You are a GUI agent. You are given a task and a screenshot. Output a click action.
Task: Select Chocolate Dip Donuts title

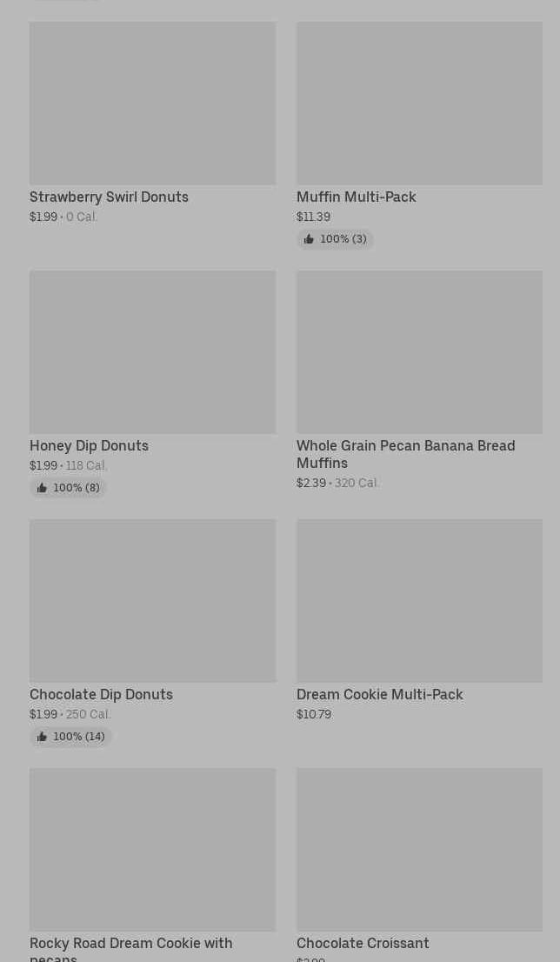101,694
